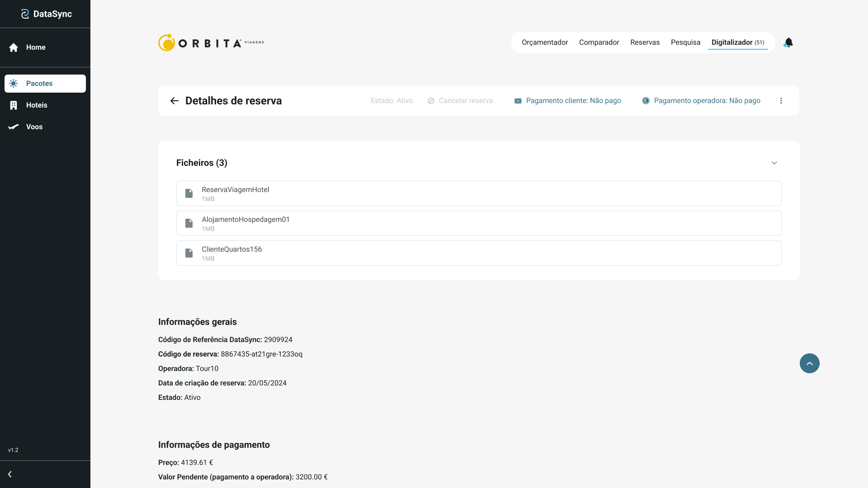Click the scroll-to-top circular button
Screen dimensions: 868x488
click(x=809, y=363)
